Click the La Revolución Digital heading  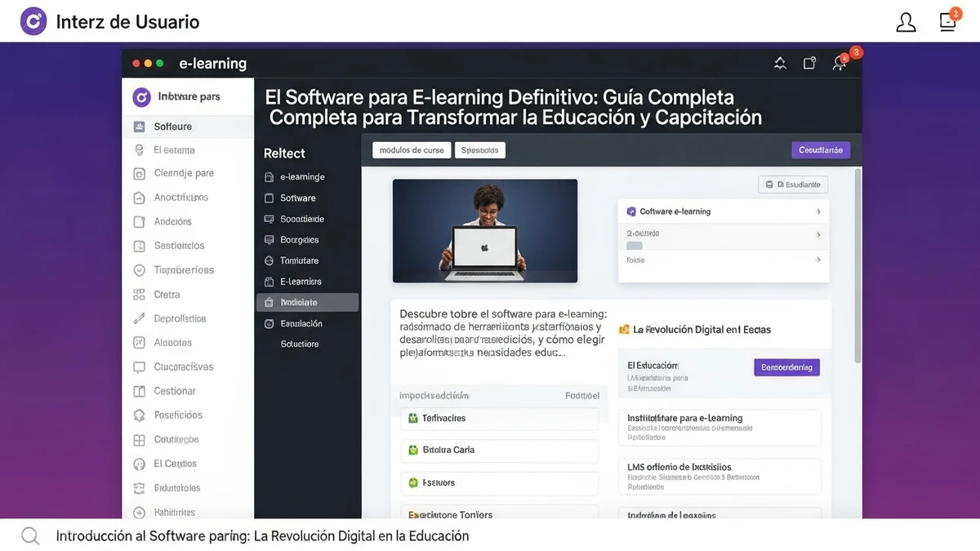[x=702, y=330]
